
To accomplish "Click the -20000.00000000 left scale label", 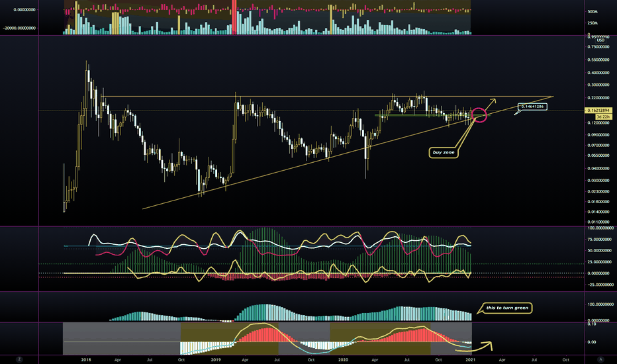I will click(19, 28).
